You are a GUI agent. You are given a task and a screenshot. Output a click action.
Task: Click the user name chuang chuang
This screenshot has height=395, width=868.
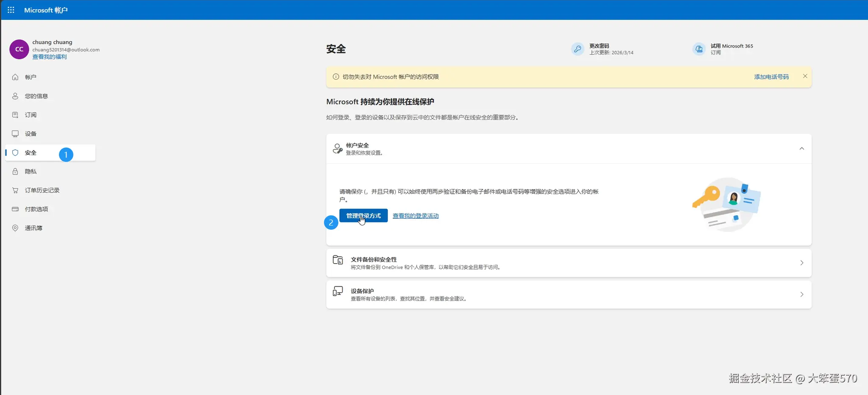tap(52, 42)
